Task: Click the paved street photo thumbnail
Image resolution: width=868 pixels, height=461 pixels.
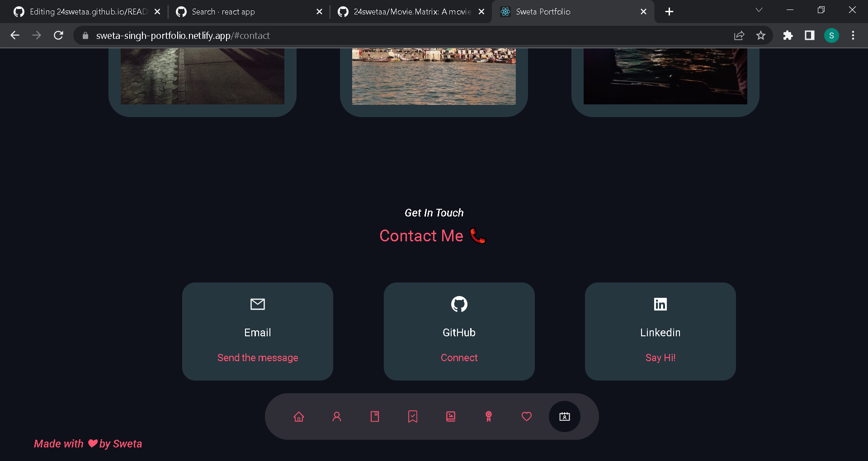Action: 203,76
